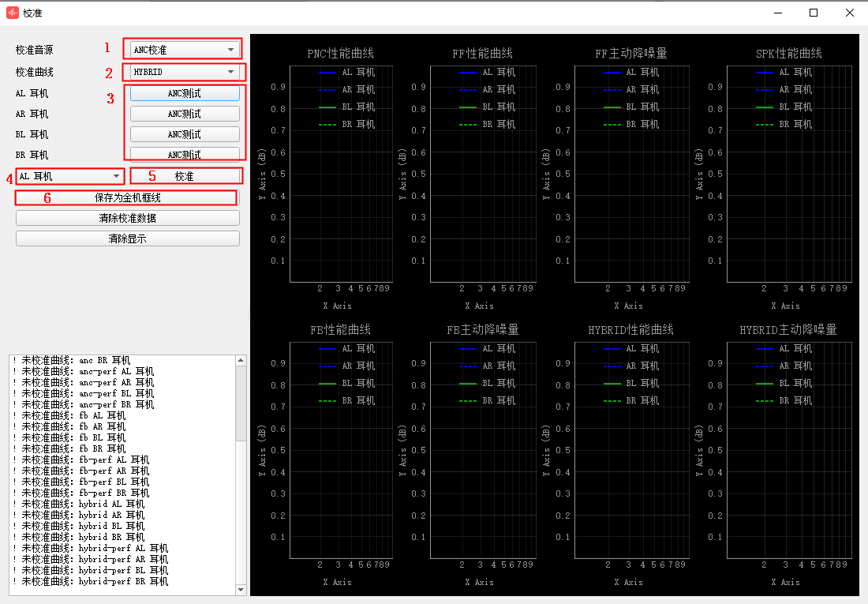Screen dimensions: 868x604
Task: Open the 校准音源 dropdown showing ANC校准
Action: pyautogui.click(x=185, y=50)
